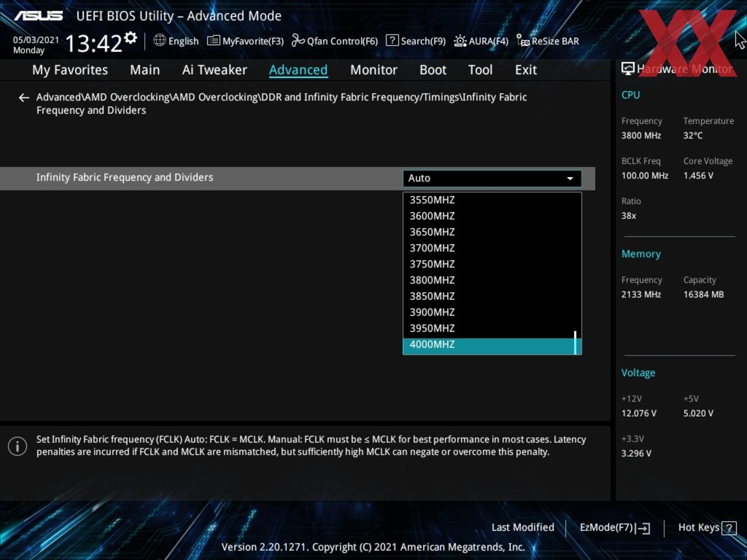Click the globe language icon

pos(159,40)
